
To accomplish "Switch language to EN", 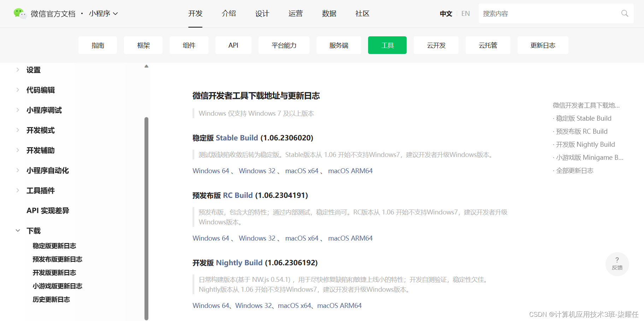I will 465,13.
